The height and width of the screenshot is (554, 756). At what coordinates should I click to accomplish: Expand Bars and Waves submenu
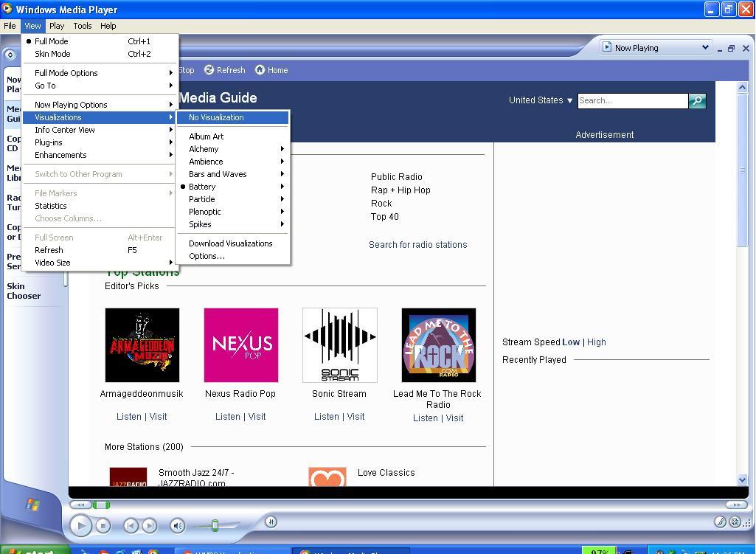click(x=233, y=174)
